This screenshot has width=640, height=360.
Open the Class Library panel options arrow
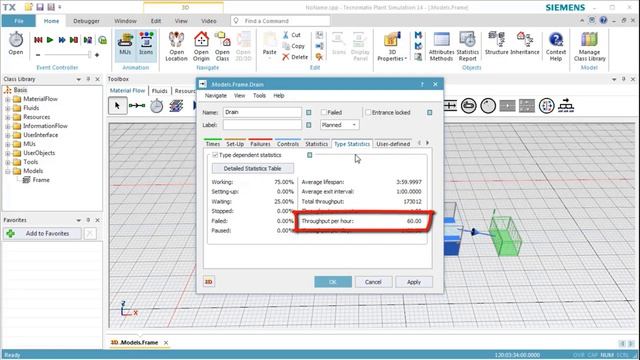78,79
